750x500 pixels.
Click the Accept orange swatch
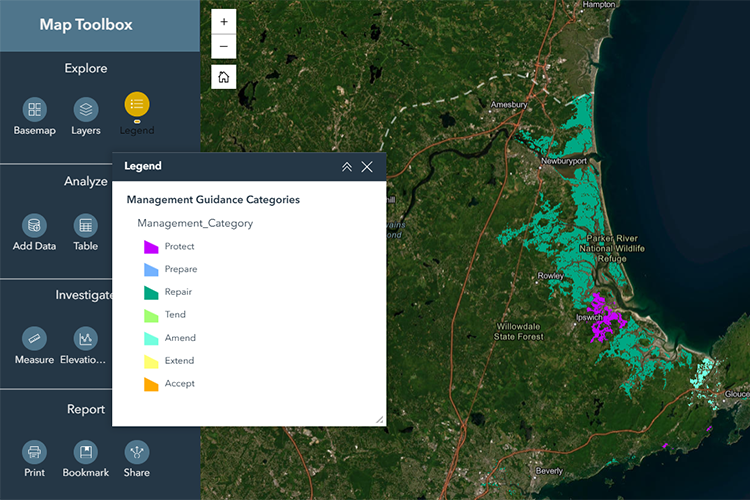click(x=151, y=384)
